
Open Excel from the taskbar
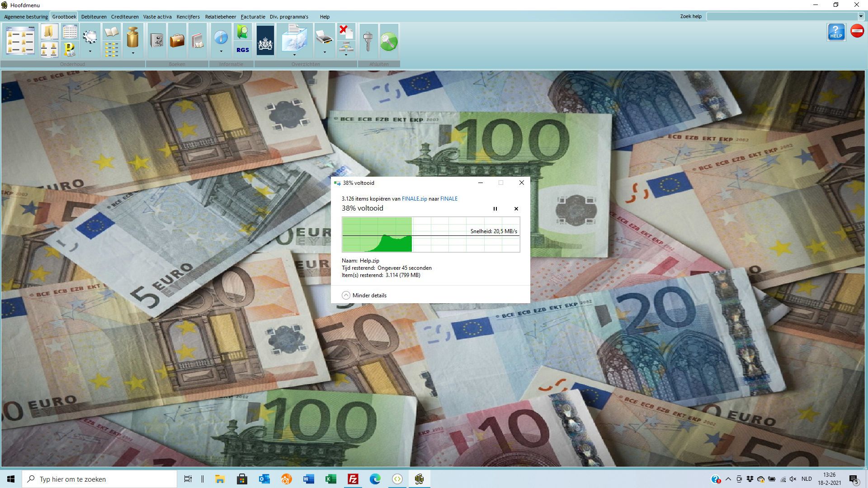click(x=331, y=479)
